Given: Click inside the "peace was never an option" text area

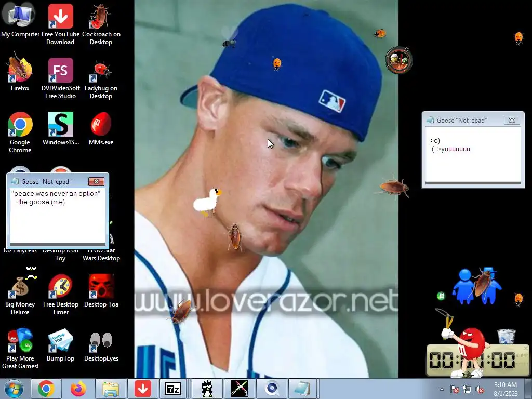Looking at the screenshot, I should click(57, 216).
